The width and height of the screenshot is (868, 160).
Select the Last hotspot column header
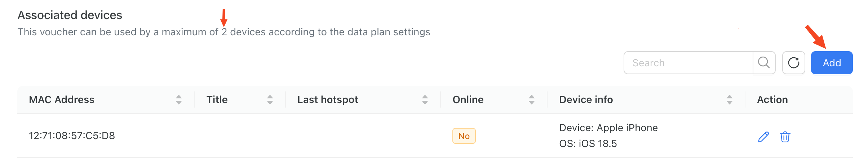click(x=328, y=100)
